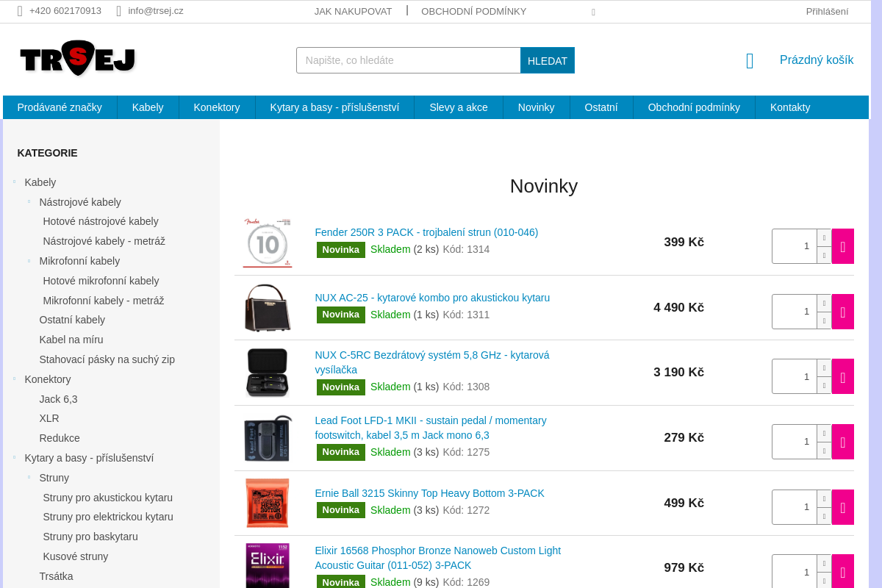Add Elixir 16568 strings to cart
882x588 pixels.
pos(843,572)
